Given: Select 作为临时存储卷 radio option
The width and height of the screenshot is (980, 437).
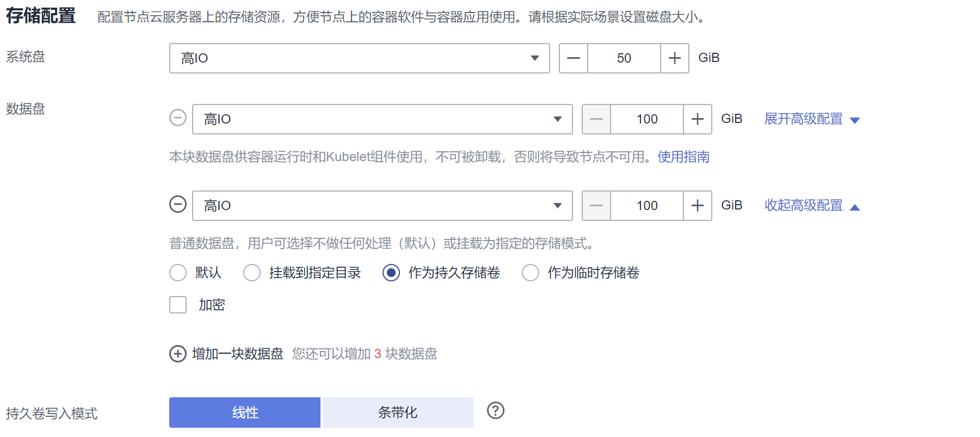Looking at the screenshot, I should click(531, 273).
